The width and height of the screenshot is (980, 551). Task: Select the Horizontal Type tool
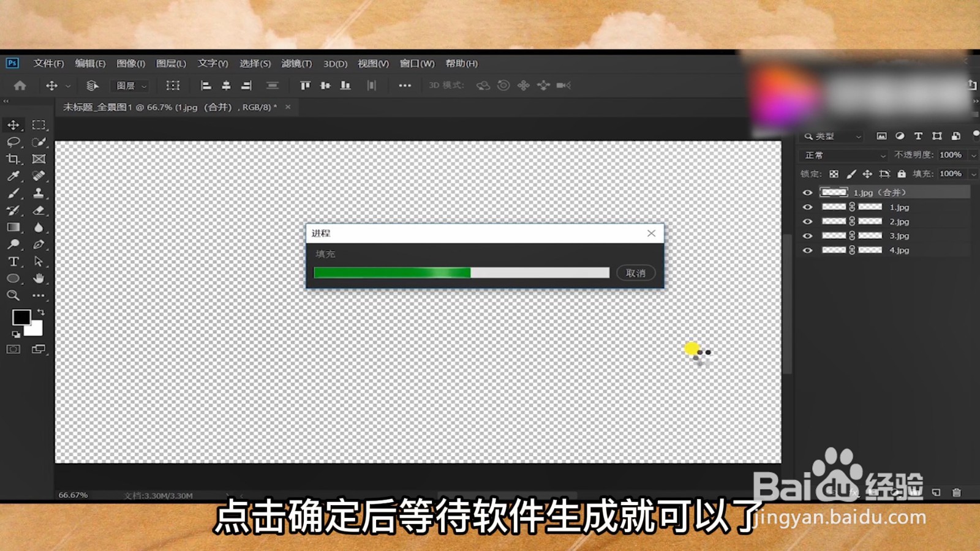[13, 261]
